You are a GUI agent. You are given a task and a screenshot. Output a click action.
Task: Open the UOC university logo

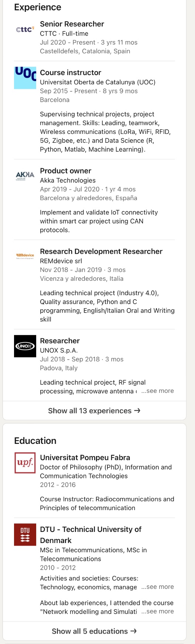coord(25,78)
